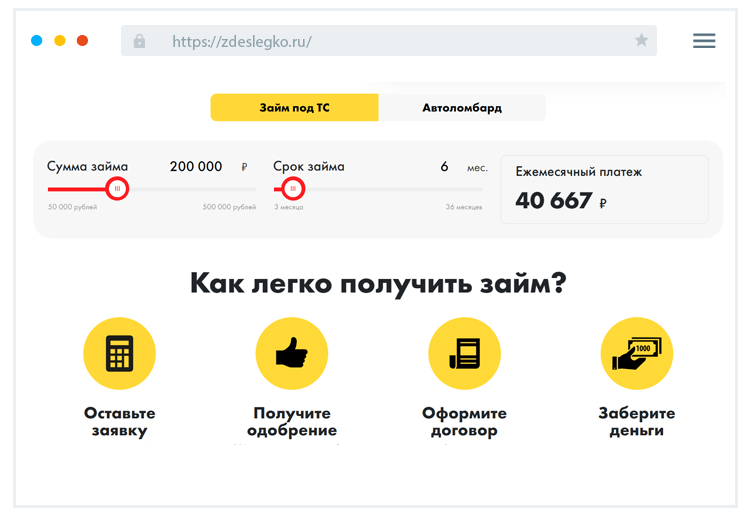Click the calculator icon for Оставьте заявку

[119, 353]
